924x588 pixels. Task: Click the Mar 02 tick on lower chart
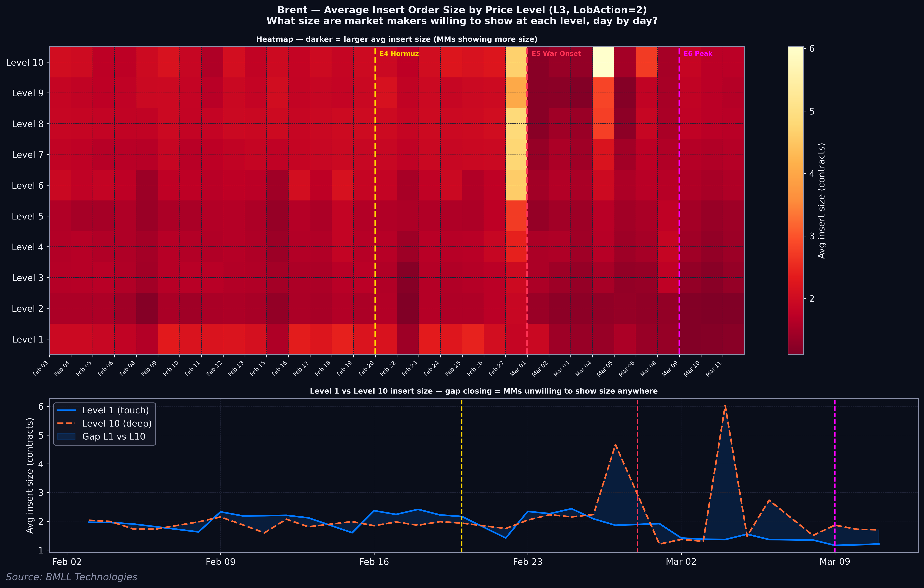pyautogui.click(x=681, y=562)
